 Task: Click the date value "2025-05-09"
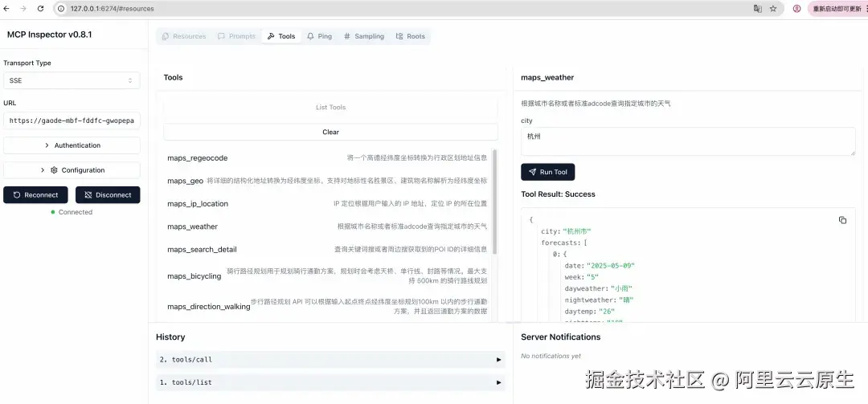point(611,266)
